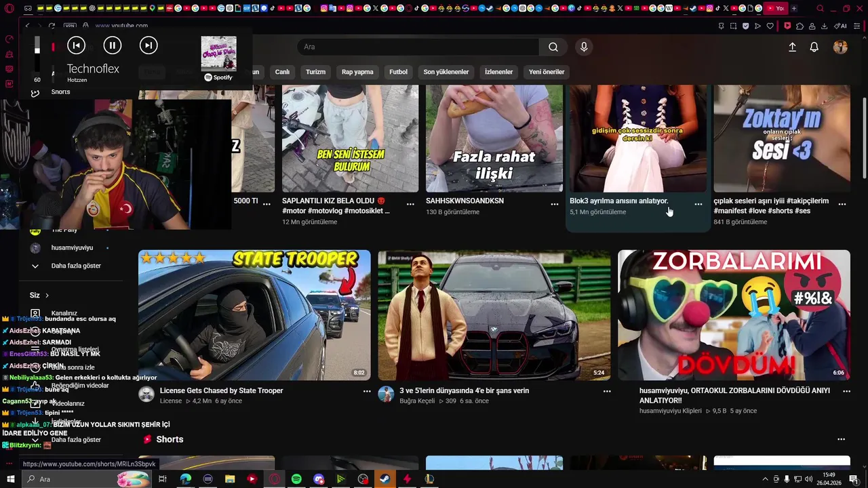
Task: Open options menu for SAHHSKWNSOANDKSN short
Action: point(555,204)
